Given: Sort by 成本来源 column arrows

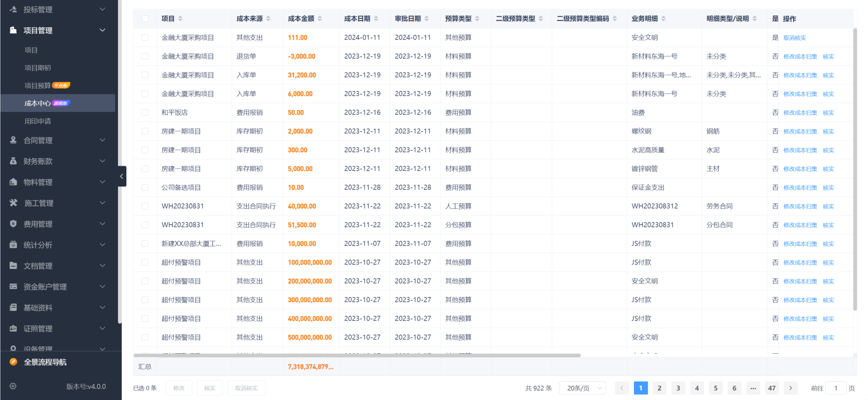Looking at the screenshot, I should (x=268, y=19).
